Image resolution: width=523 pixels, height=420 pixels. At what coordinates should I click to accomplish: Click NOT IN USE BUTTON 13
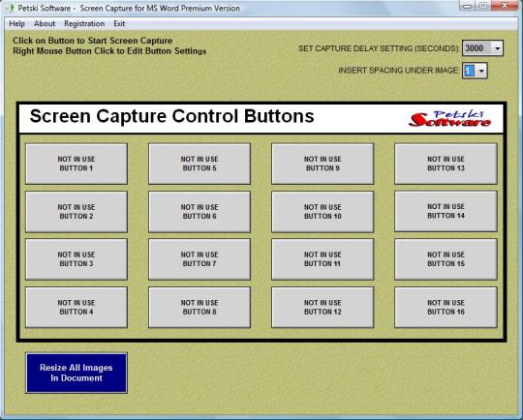446,164
